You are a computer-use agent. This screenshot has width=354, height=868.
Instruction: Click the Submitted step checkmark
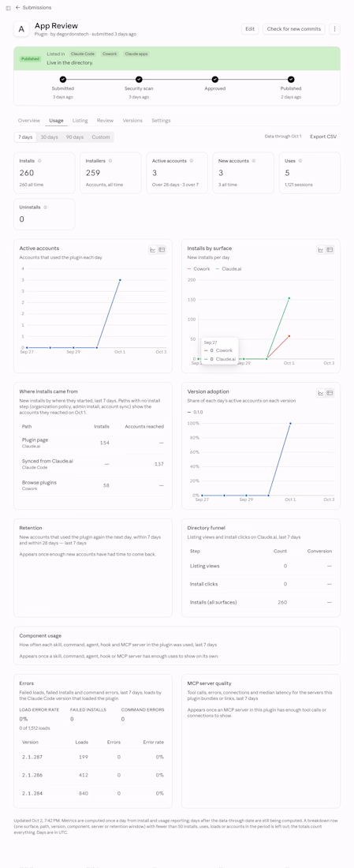coord(62,80)
